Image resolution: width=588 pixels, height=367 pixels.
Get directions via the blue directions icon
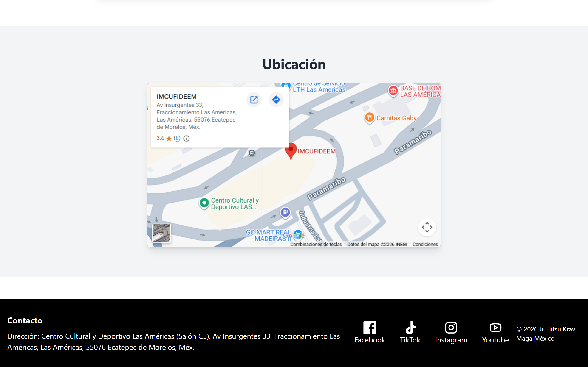coord(276,100)
